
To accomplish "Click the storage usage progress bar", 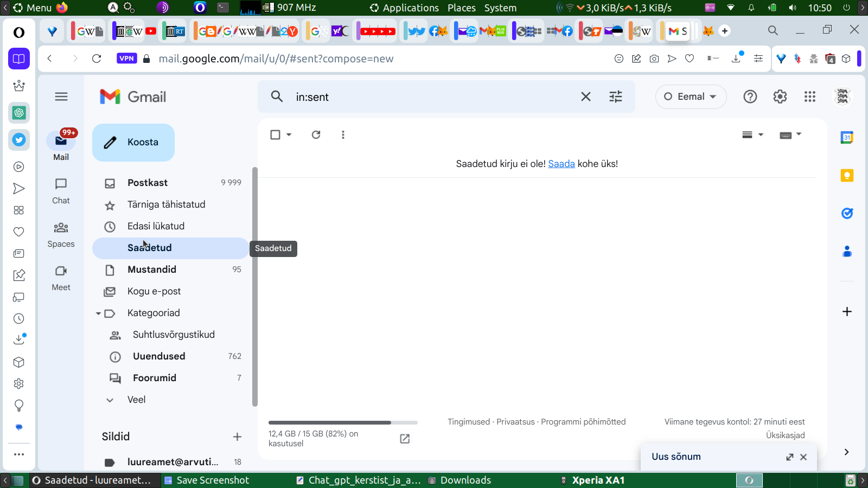I will 343,422.
